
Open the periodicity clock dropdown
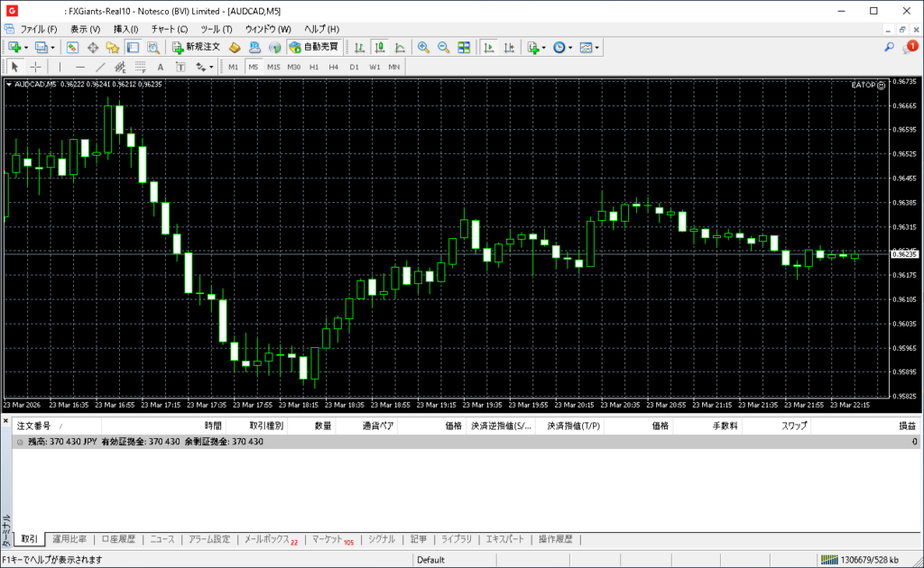click(x=571, y=47)
